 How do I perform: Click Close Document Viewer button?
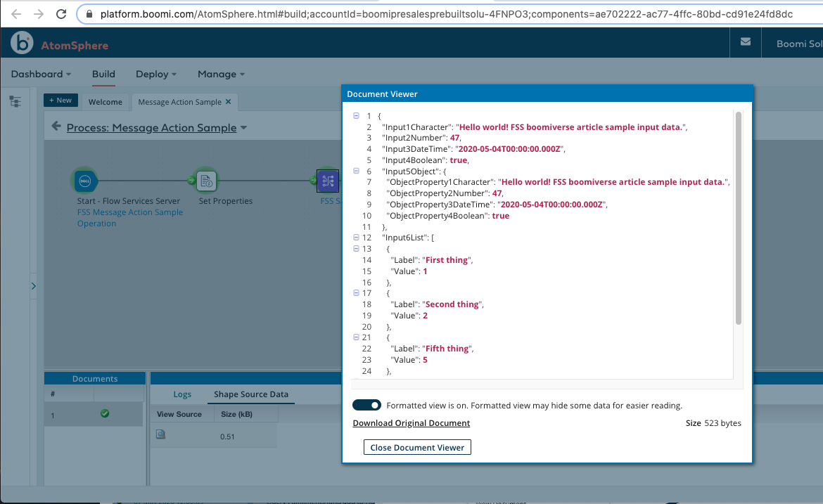(417, 447)
